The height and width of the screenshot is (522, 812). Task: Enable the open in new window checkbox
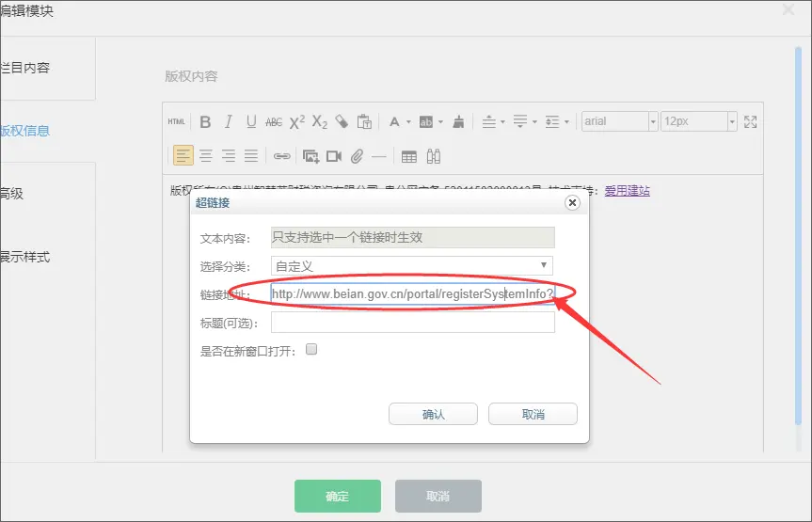(x=311, y=350)
